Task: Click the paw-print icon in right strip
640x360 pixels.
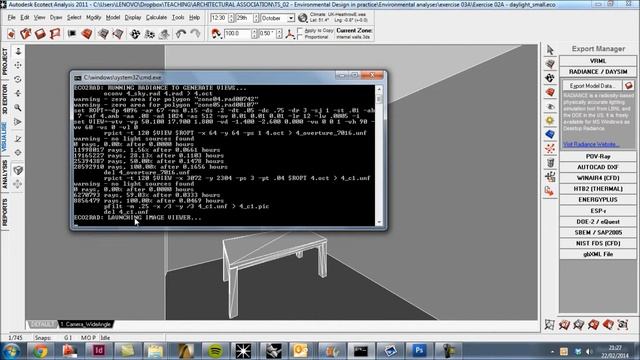Action: click(x=550, y=78)
